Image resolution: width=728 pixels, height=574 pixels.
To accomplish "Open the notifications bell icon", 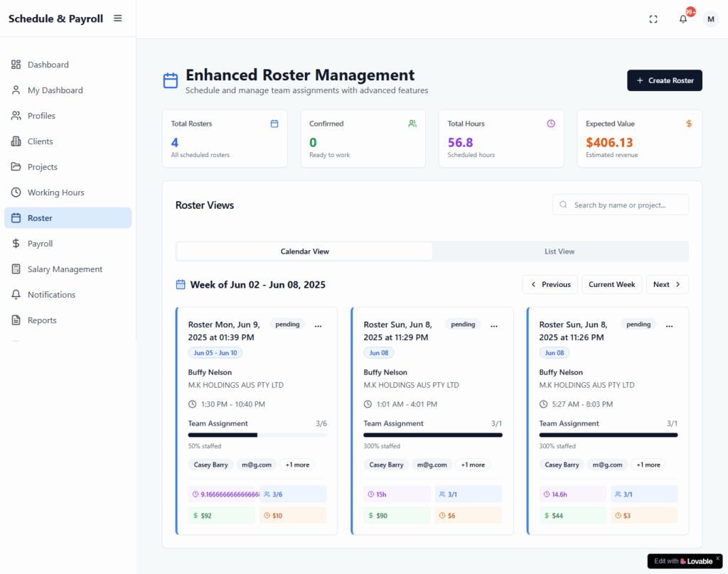I will tap(683, 19).
